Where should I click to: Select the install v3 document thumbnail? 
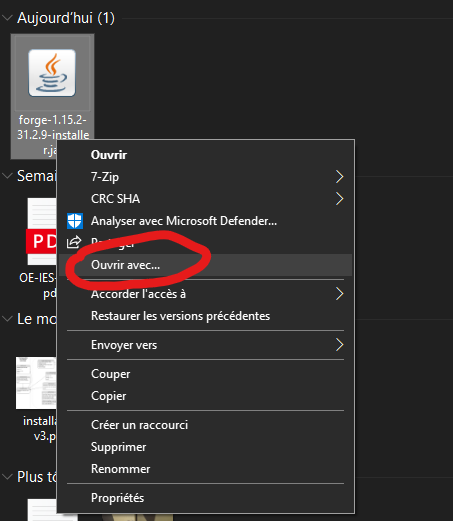[x=36, y=383]
